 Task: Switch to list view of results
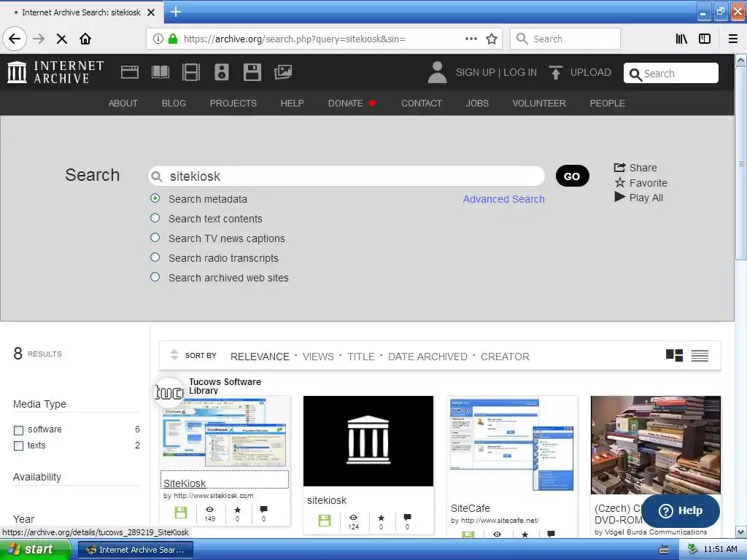coord(700,355)
